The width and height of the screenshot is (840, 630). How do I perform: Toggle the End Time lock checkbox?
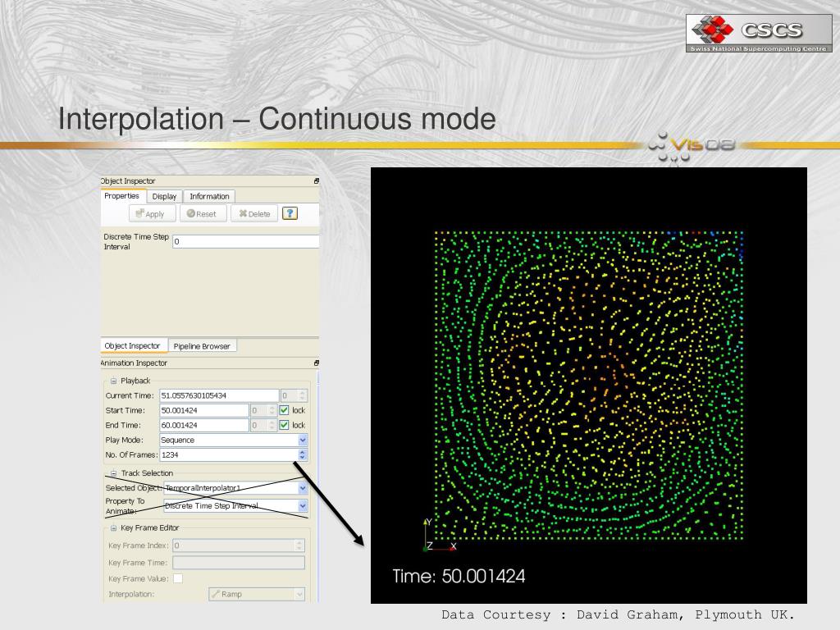pyautogui.click(x=284, y=425)
